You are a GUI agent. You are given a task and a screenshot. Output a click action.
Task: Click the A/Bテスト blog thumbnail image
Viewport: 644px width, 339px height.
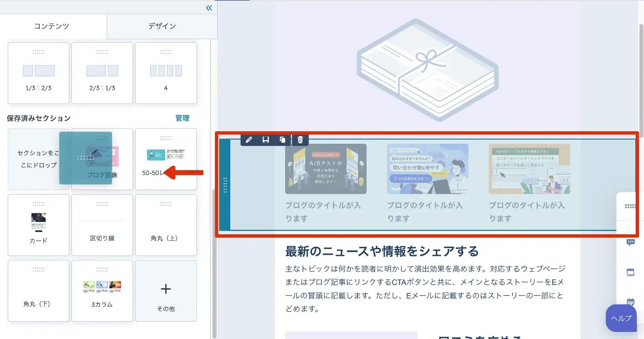[x=326, y=169]
